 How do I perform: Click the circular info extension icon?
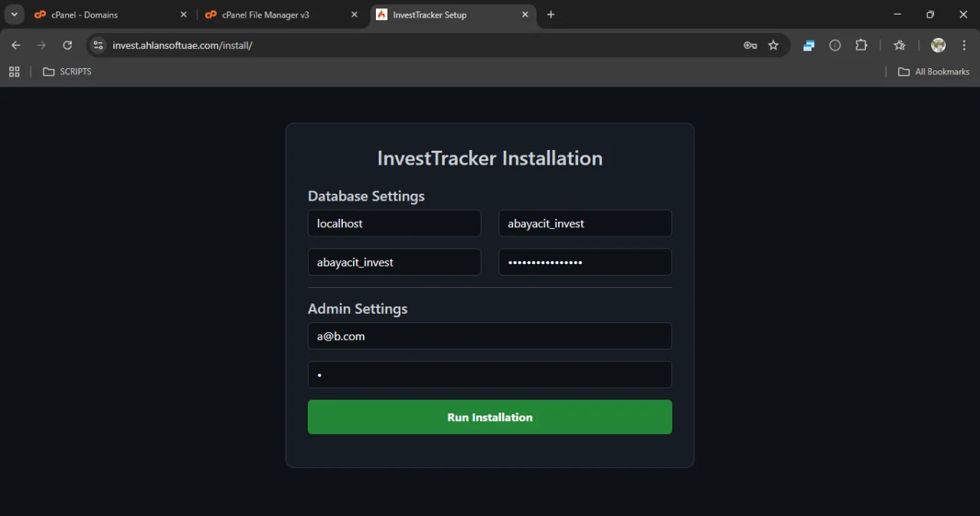(835, 45)
